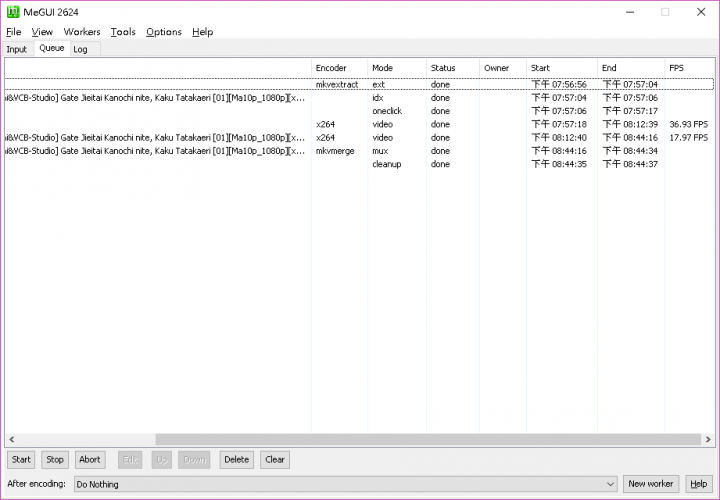The image size is (720, 500).
Task: Switch to the Log tab
Action: click(x=80, y=49)
